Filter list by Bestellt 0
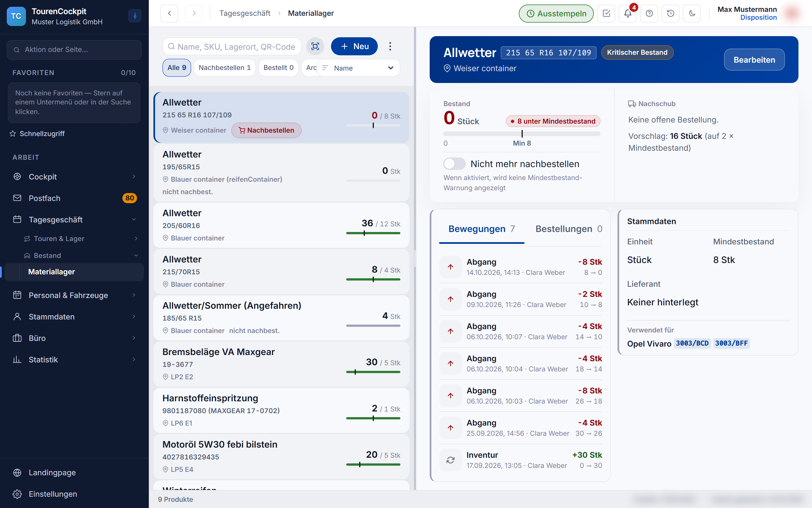Image resolution: width=812 pixels, height=508 pixels. point(278,67)
